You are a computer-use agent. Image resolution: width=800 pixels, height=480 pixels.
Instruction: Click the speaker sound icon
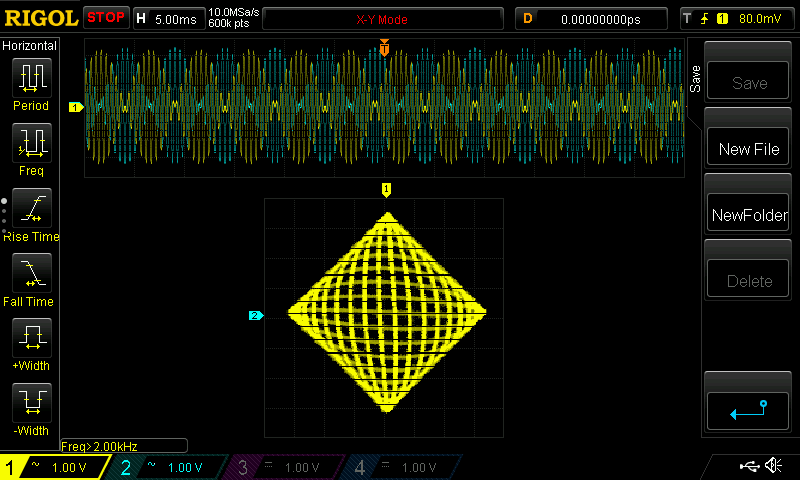pyautogui.click(x=773, y=466)
